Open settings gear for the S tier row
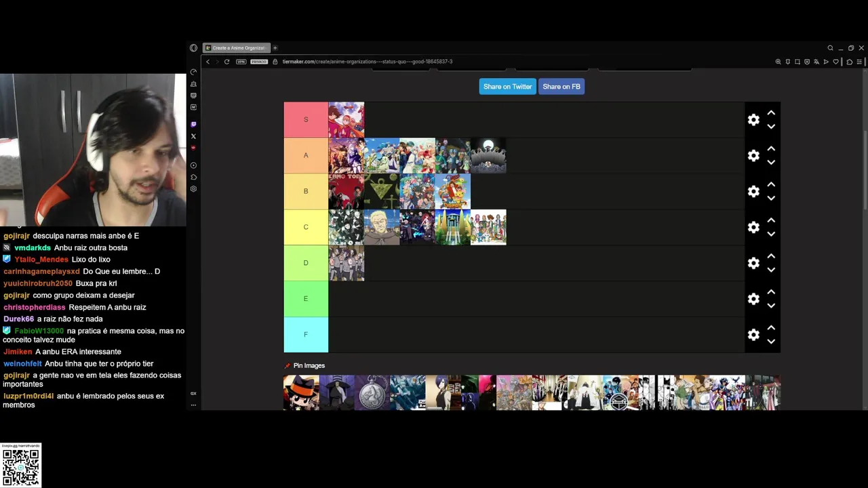868x488 pixels. (753, 120)
